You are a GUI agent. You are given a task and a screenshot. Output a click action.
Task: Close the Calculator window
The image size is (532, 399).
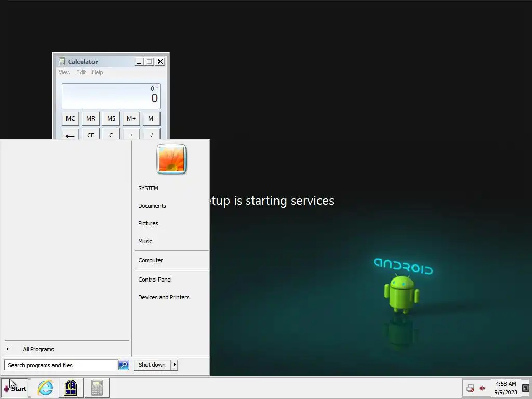(x=160, y=61)
